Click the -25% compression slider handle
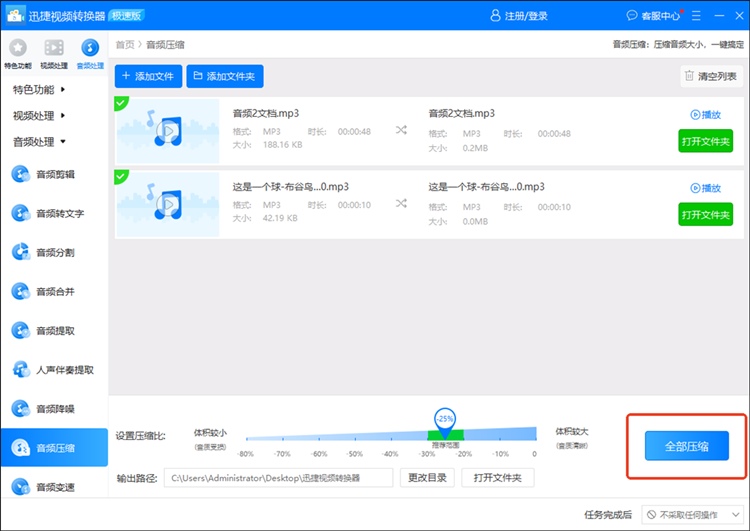Viewport: 750px width, 531px height. 445,423
